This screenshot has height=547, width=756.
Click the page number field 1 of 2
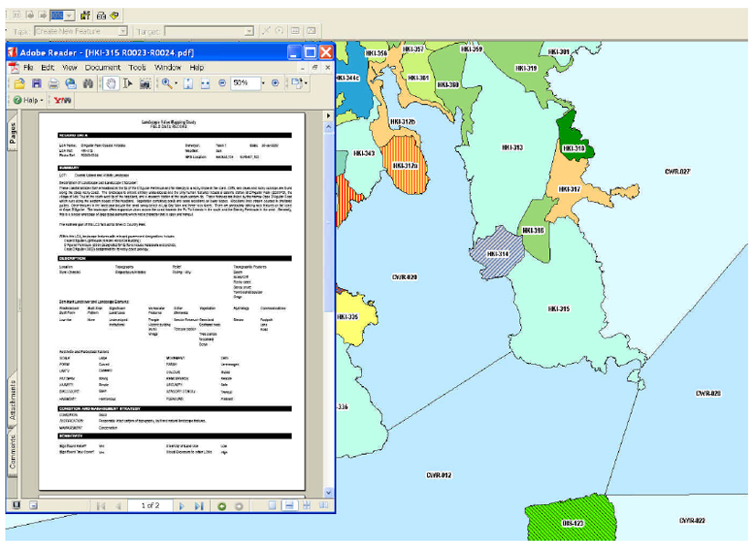point(150,506)
